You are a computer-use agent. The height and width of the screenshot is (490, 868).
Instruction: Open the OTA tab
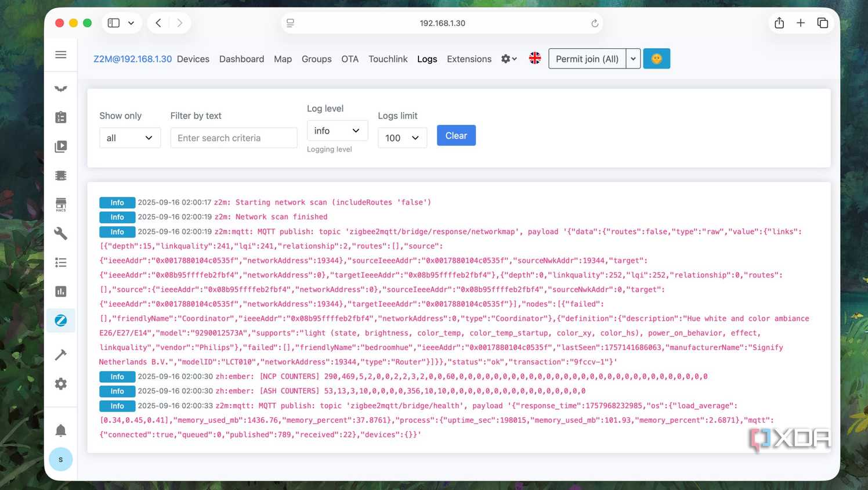pyautogui.click(x=350, y=59)
